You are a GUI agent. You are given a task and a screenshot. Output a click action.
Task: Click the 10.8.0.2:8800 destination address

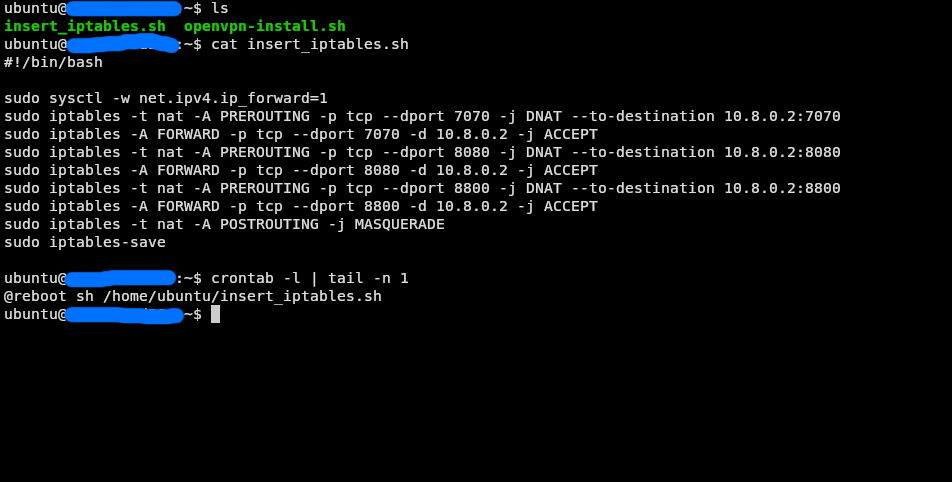tap(782, 188)
